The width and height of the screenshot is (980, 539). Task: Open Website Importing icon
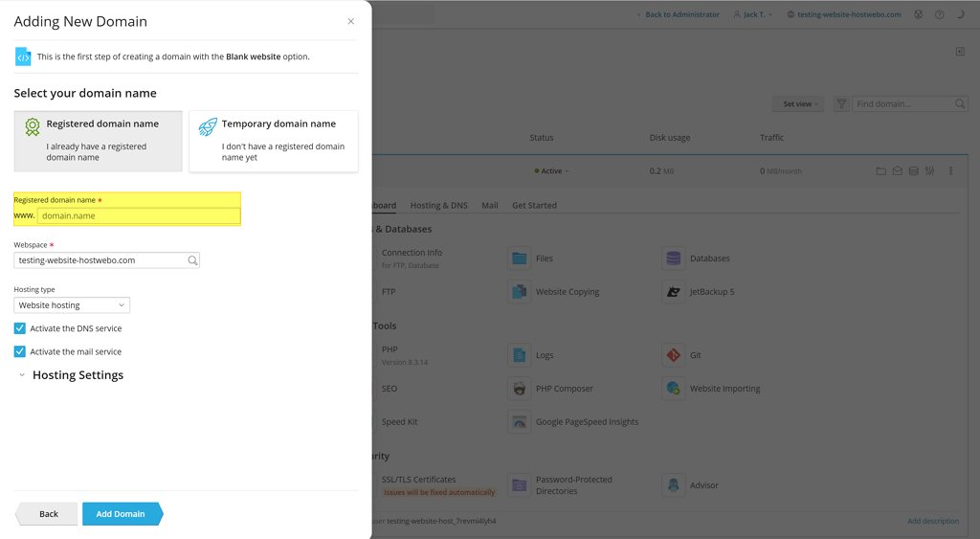click(x=674, y=389)
